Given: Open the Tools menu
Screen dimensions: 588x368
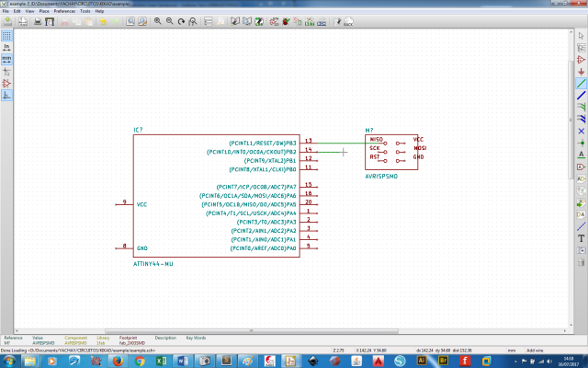Looking at the screenshot, I should (85, 11).
